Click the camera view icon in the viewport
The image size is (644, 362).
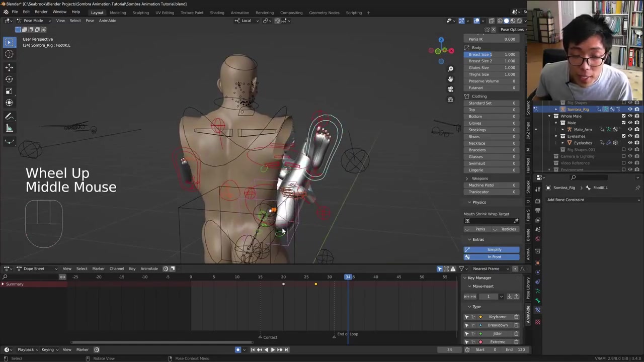450,89
